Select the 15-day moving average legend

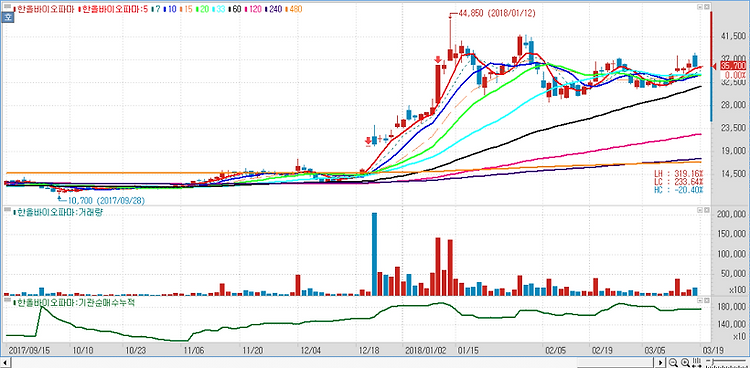[186, 9]
